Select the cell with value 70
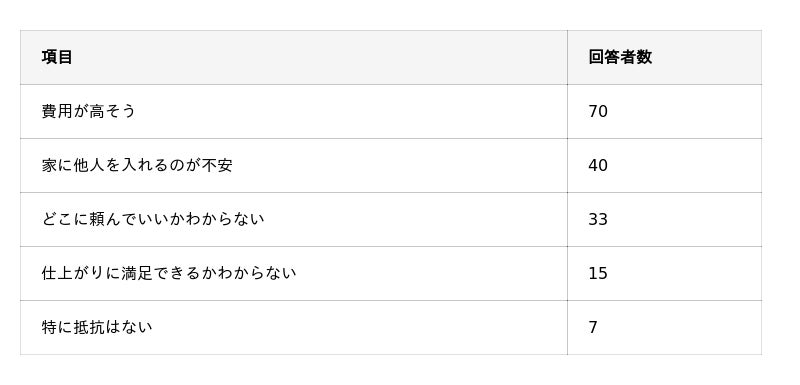Image resolution: width=800 pixels, height=385 pixels. point(664,112)
